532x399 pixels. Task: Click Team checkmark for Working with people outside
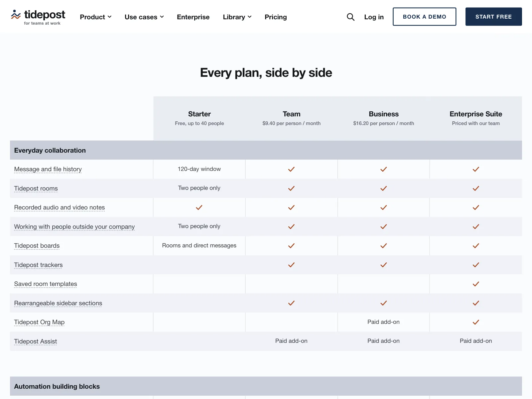[x=291, y=227]
